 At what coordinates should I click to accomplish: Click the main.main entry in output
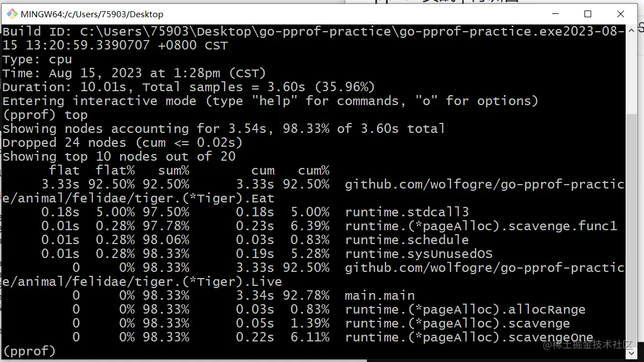(379, 295)
